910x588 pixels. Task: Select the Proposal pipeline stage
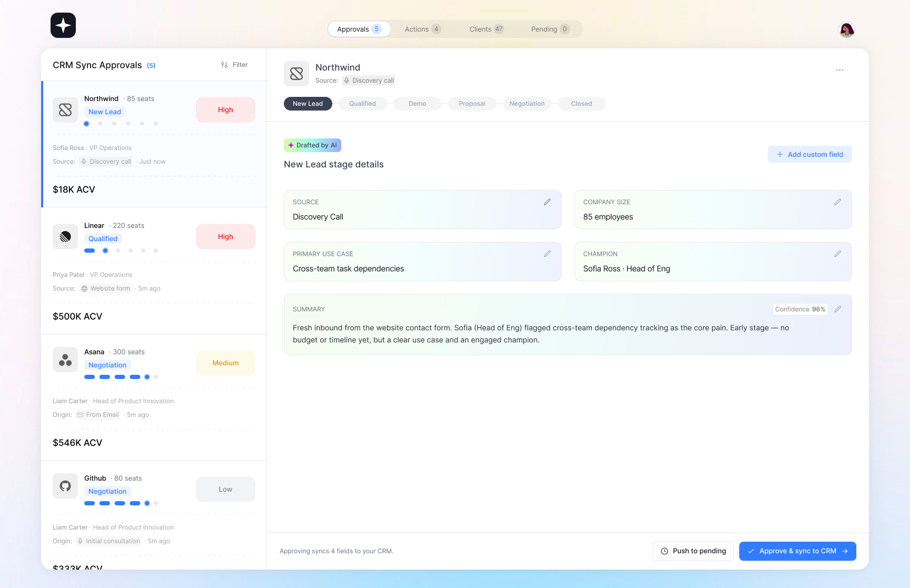click(472, 104)
